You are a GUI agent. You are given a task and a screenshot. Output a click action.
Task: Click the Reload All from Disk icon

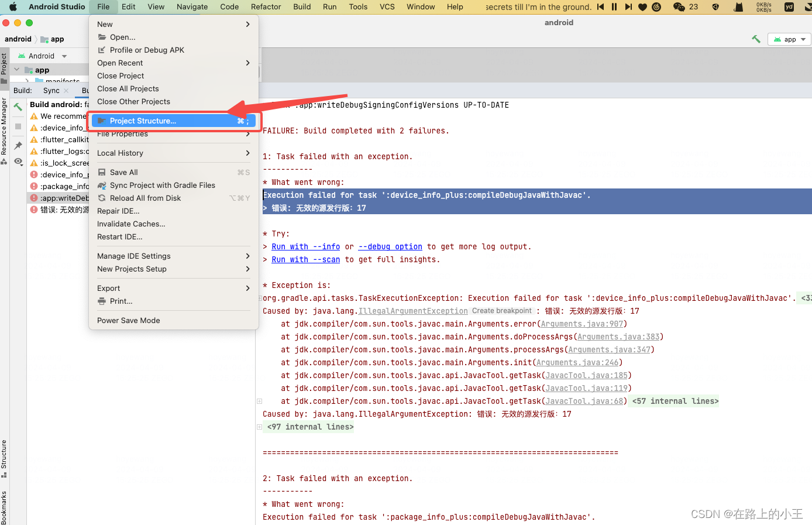(102, 198)
